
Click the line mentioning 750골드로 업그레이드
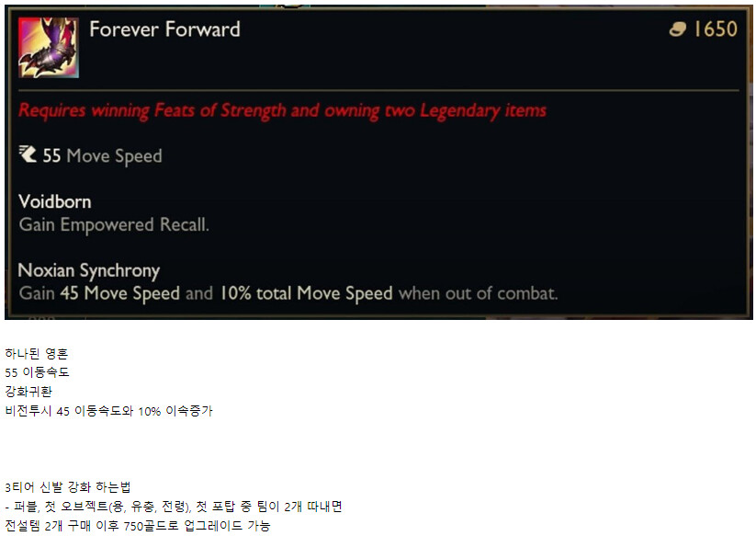(138, 525)
